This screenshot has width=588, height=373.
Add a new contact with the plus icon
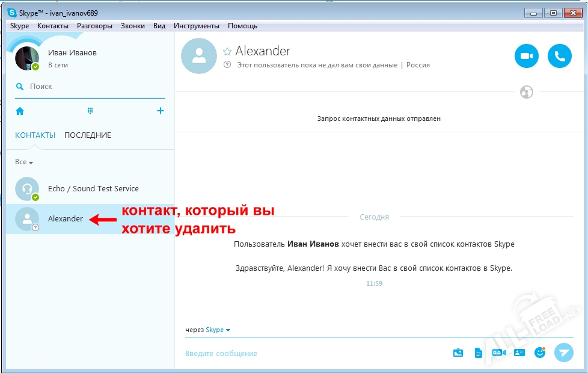pos(160,111)
